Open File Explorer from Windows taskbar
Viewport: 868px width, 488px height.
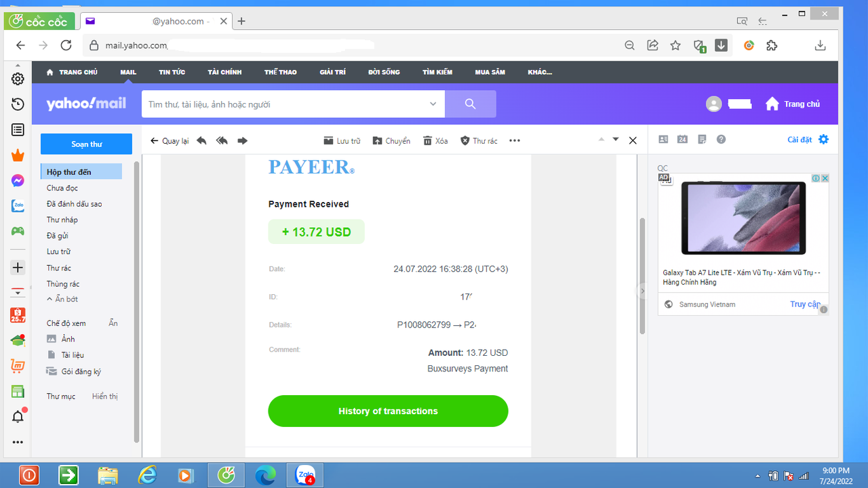click(x=107, y=476)
